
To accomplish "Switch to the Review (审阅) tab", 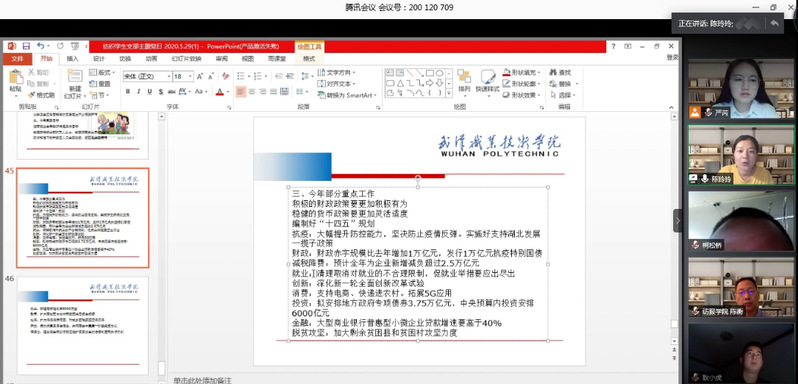I will (x=221, y=58).
